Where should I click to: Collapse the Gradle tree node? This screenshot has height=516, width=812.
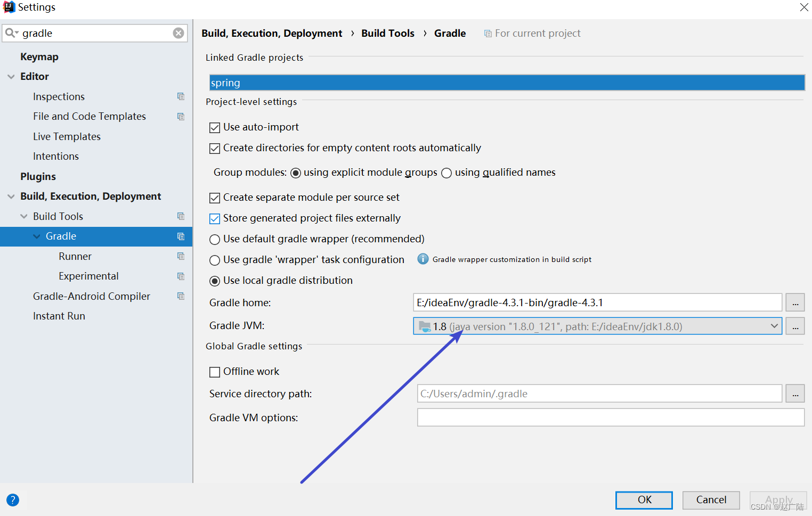click(36, 236)
